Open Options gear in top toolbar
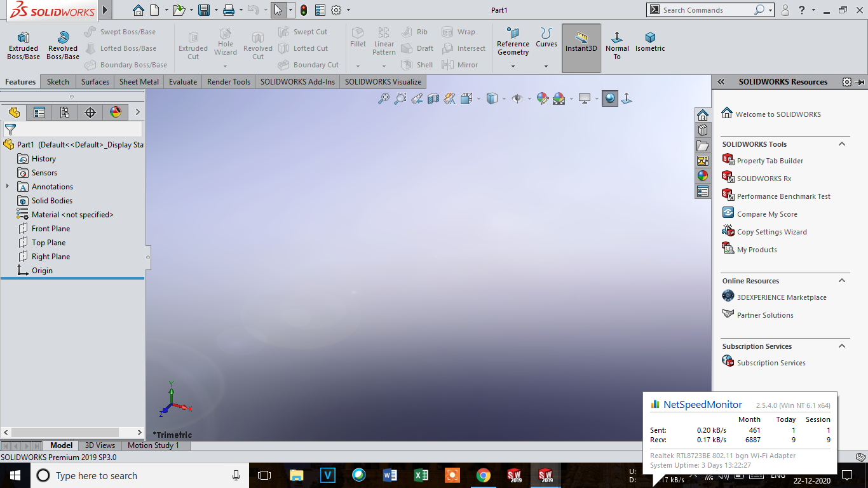Image resolution: width=868 pixels, height=488 pixels. pyautogui.click(x=336, y=10)
